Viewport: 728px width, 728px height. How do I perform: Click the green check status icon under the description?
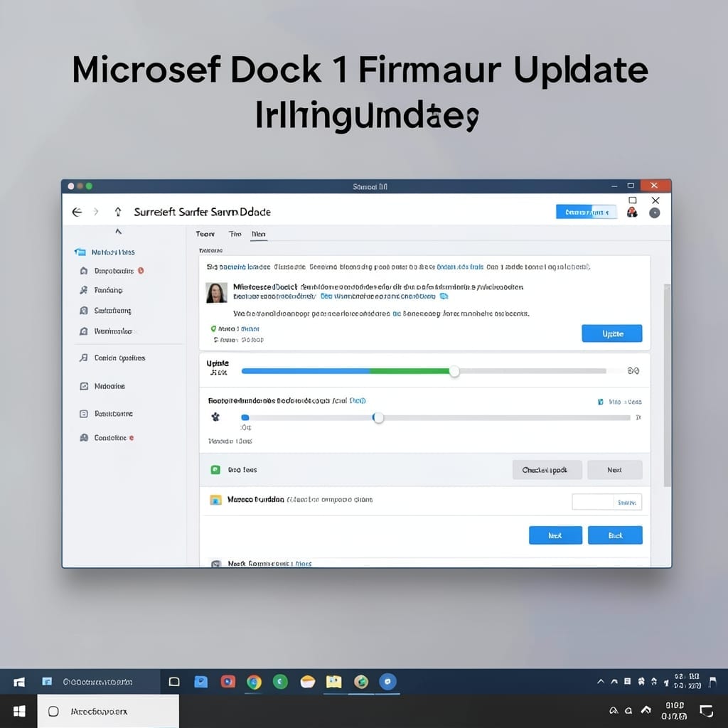point(213,328)
